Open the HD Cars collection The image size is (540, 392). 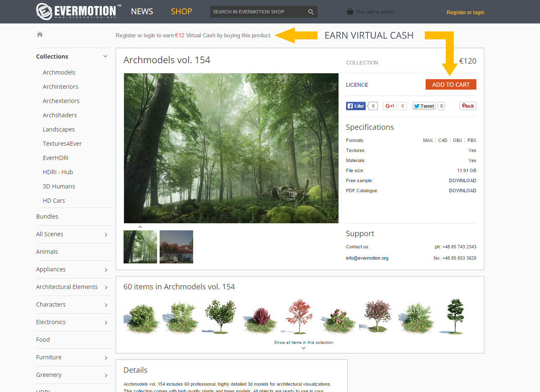pyautogui.click(x=54, y=201)
